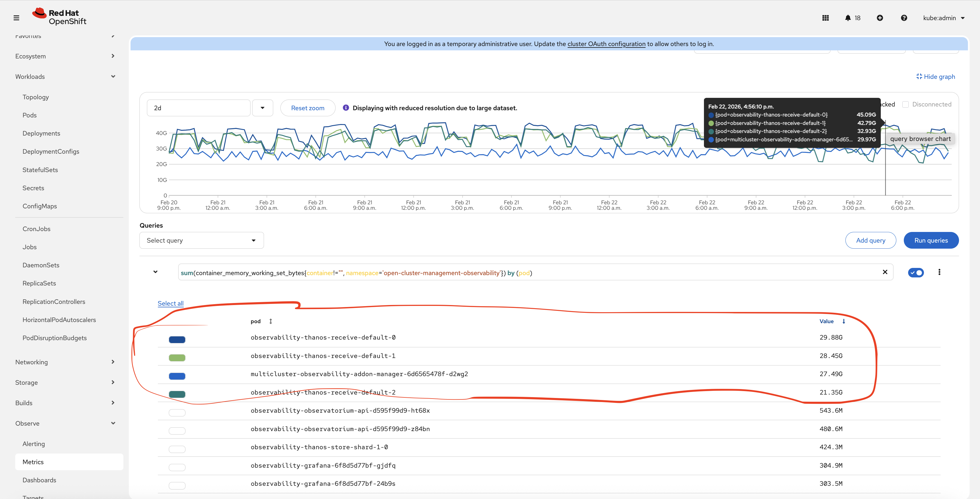Viewport: 980px width, 499px height.
Task: Toggle the thanos-receive-default-1 green color swatch
Action: (177, 358)
